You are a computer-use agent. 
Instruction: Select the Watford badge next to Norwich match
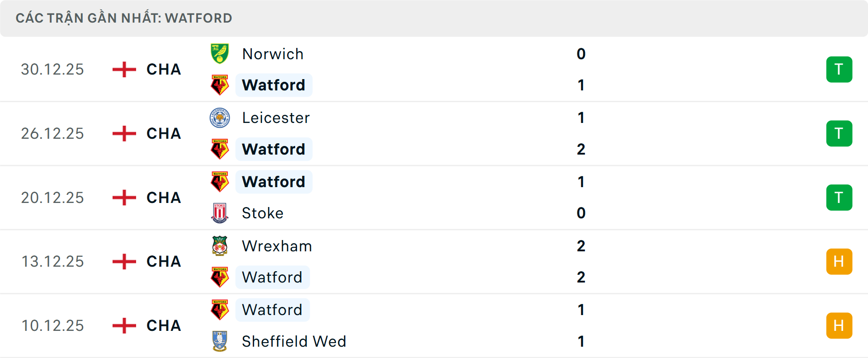(x=220, y=85)
